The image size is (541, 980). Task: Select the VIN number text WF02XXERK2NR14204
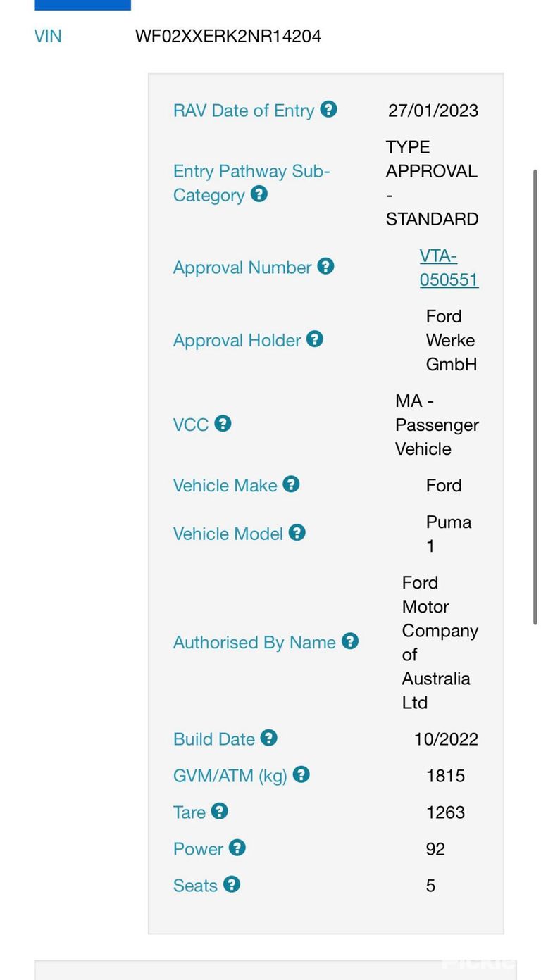click(x=228, y=36)
